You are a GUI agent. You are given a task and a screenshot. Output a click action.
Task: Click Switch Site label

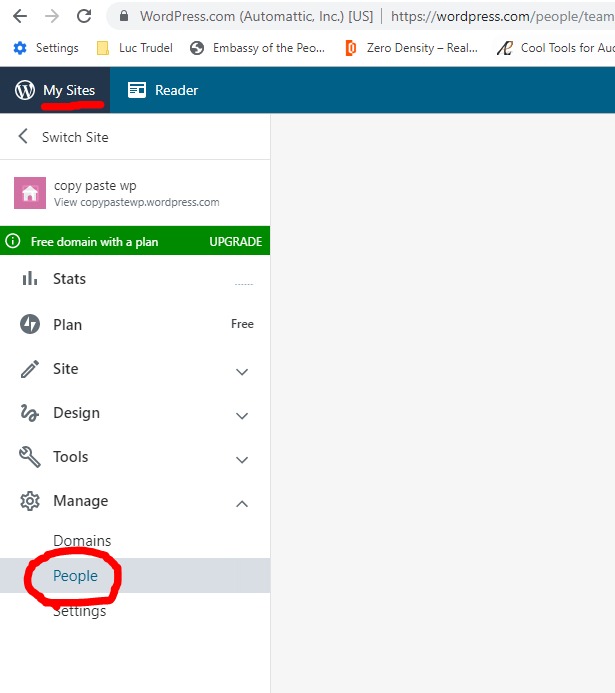point(75,137)
